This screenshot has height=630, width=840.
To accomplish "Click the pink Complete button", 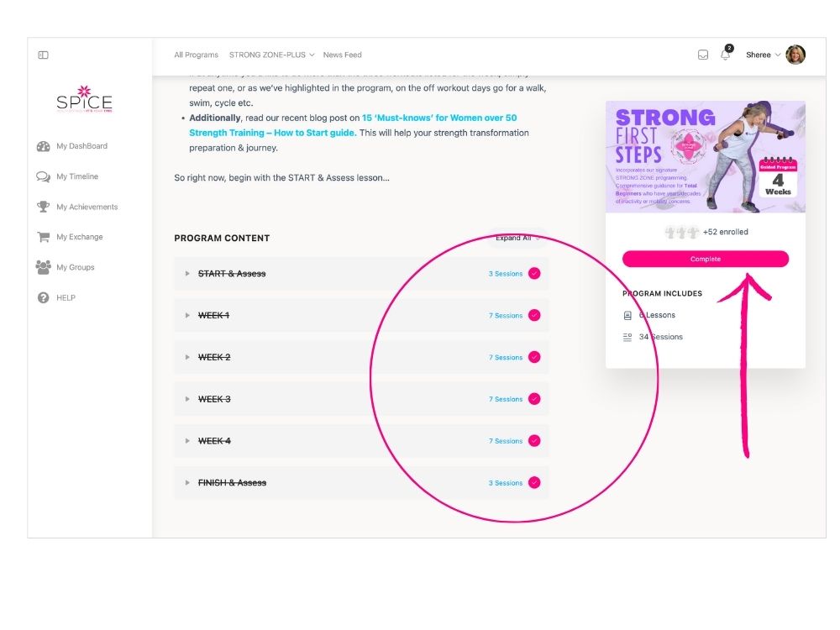I will click(705, 259).
